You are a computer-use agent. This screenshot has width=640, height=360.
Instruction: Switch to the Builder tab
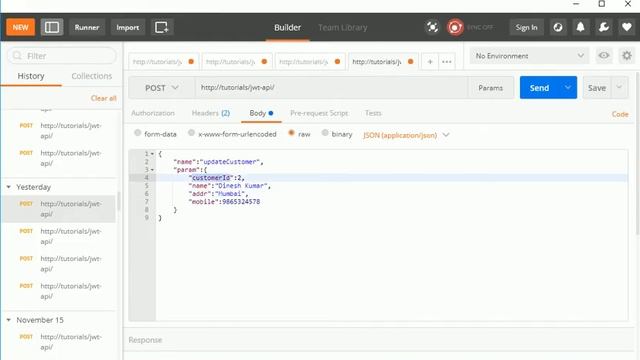(x=287, y=27)
